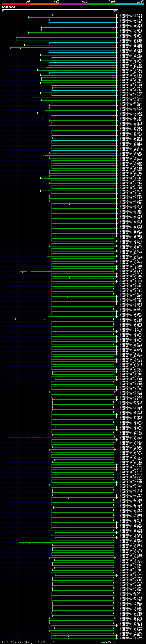Select the UniRef100_A4CXB1 entry

[x=131, y=22]
